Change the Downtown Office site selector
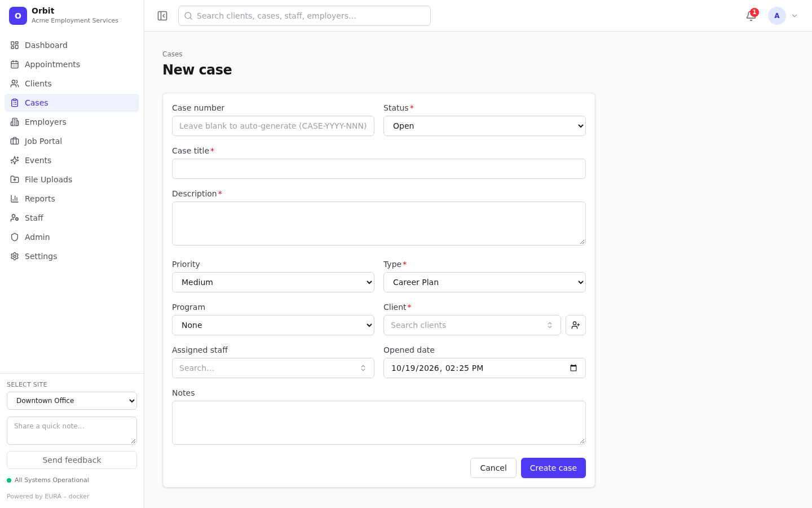The width and height of the screenshot is (812, 508). [72, 401]
